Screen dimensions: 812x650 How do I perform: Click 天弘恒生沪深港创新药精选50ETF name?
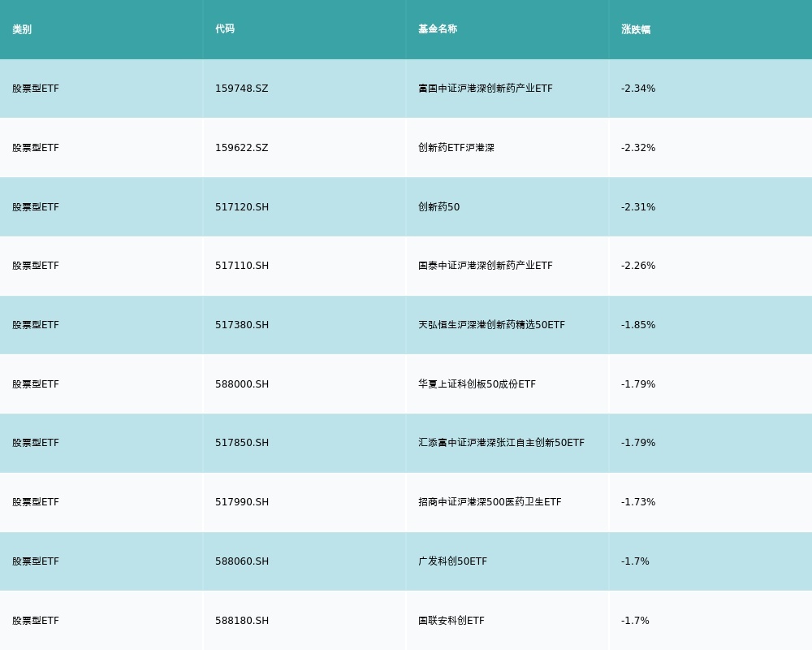(491, 325)
